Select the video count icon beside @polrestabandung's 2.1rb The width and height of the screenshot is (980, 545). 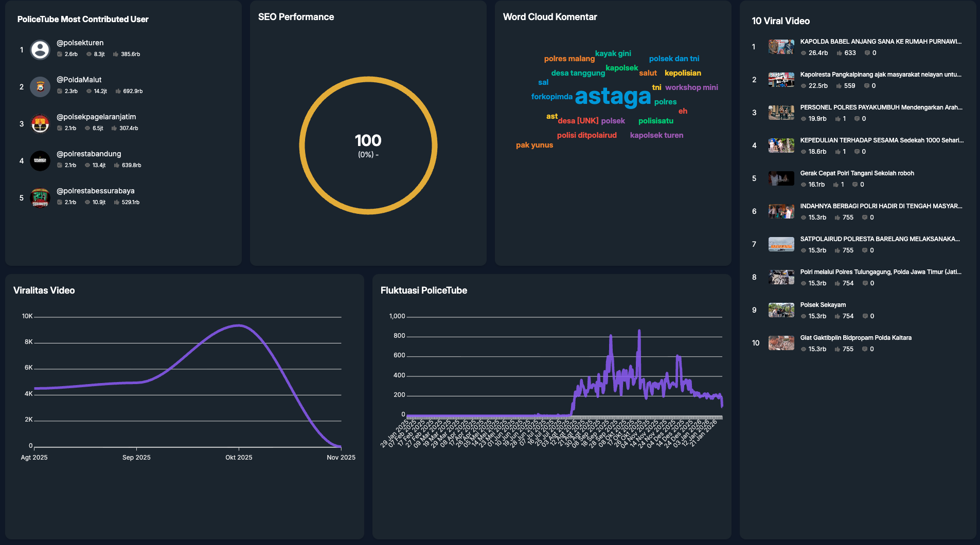[61, 165]
